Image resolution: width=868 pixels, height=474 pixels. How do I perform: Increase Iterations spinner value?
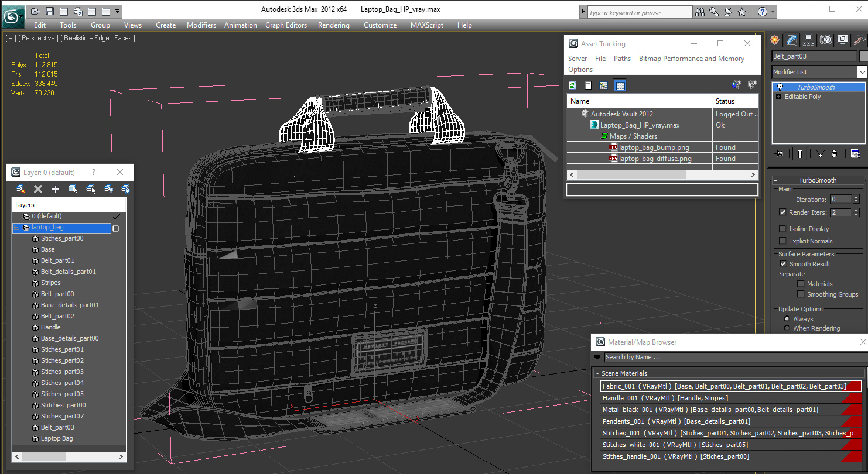point(856,197)
